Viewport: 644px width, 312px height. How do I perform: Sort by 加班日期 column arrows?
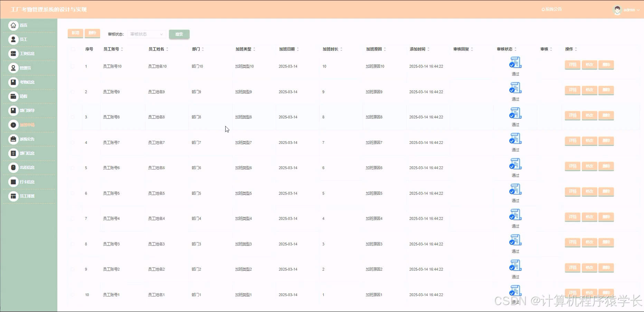[298, 49]
